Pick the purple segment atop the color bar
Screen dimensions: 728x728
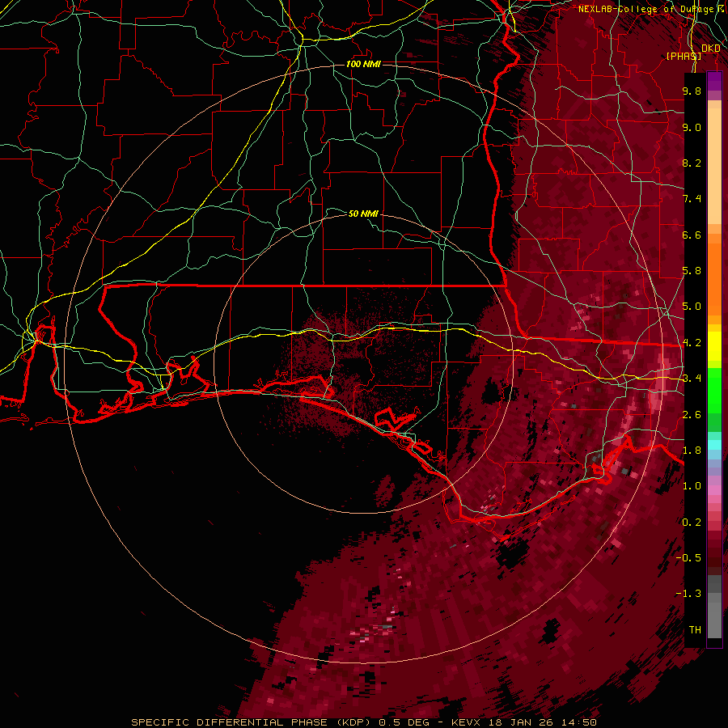click(x=714, y=81)
